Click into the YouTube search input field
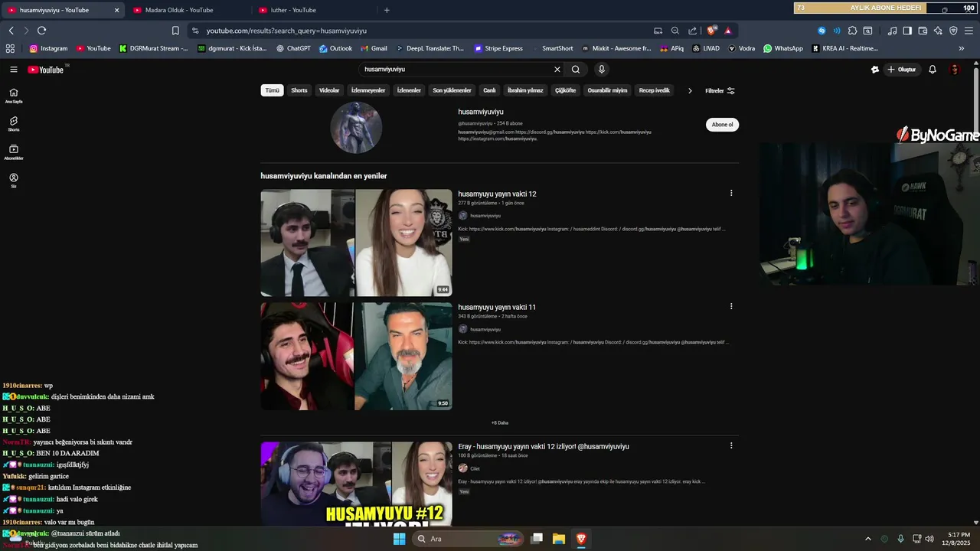The image size is (980, 551). (456, 69)
